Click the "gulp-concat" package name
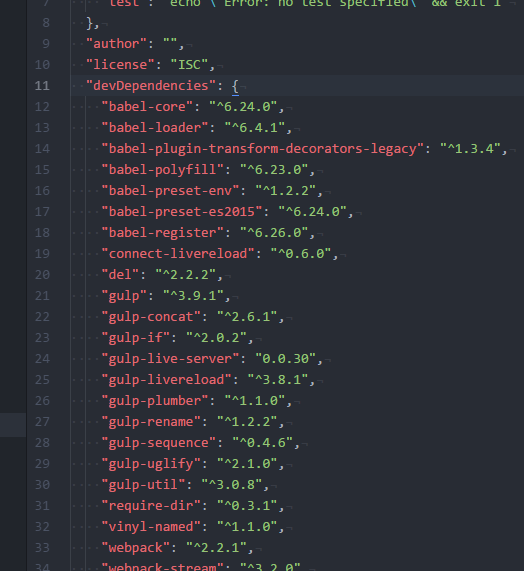Screen dimensions: 524x571 point(151,317)
